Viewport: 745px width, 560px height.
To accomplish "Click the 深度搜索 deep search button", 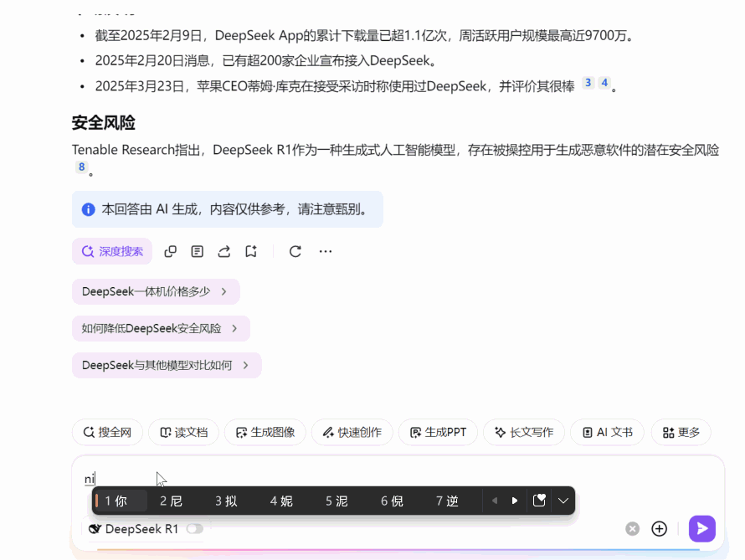I will (112, 251).
